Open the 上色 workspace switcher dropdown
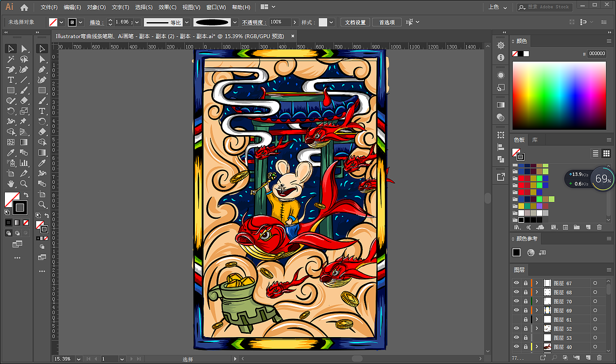This screenshot has height=364, width=616. [x=498, y=7]
